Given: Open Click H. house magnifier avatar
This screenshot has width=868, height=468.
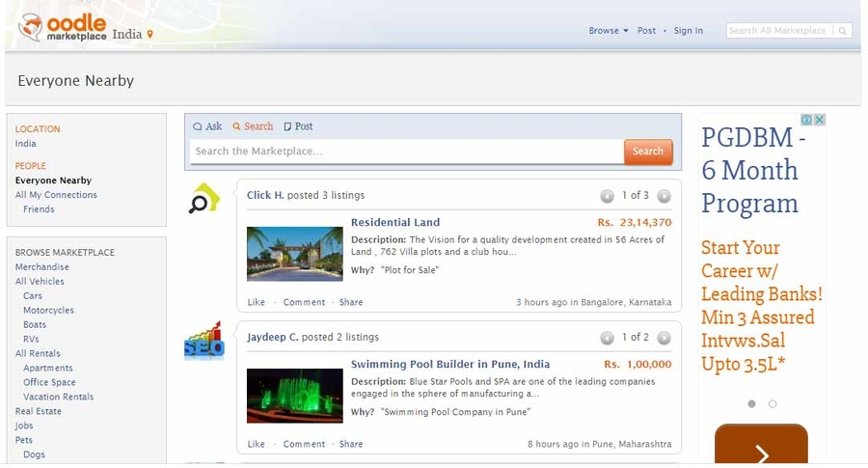Looking at the screenshot, I should (x=204, y=199).
